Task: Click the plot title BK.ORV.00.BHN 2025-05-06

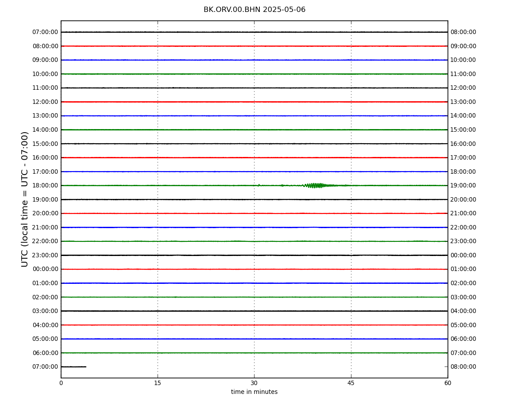Action: pyautogui.click(x=254, y=10)
